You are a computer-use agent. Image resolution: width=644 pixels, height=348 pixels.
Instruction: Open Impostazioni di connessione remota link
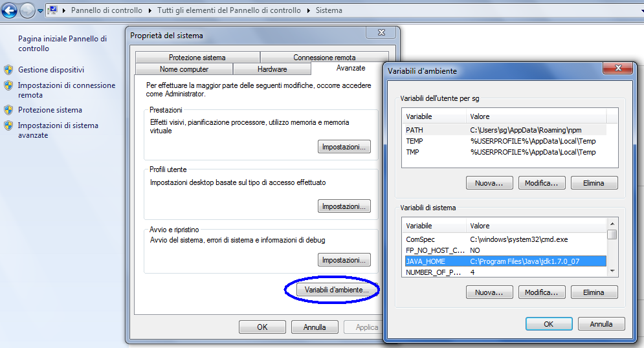pyautogui.click(x=67, y=90)
